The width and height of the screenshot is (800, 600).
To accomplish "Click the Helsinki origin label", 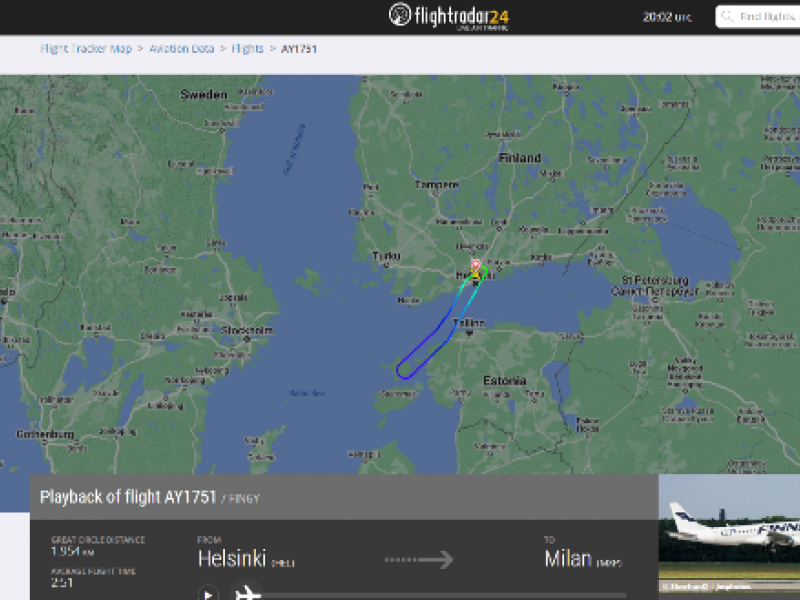I will (x=232, y=559).
